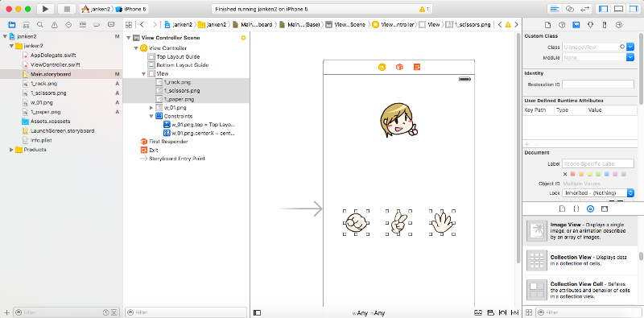This screenshot has width=644, height=318.
Task: Open the Class combo box dropdown
Action: (x=630, y=47)
